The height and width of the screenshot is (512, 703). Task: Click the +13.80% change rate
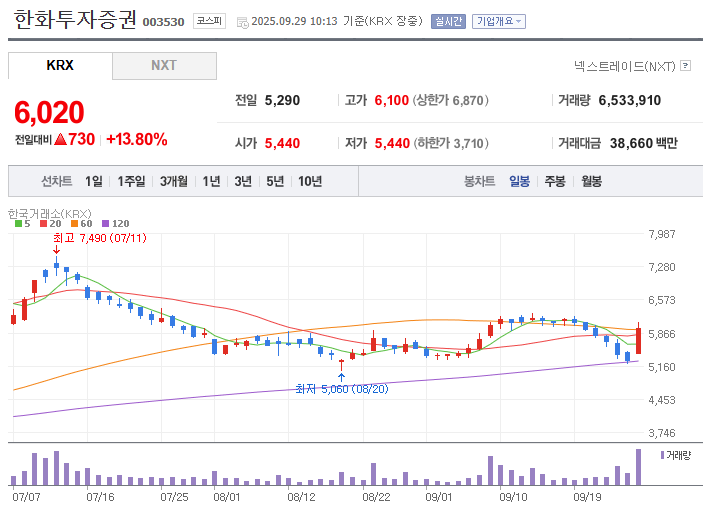click(137, 139)
